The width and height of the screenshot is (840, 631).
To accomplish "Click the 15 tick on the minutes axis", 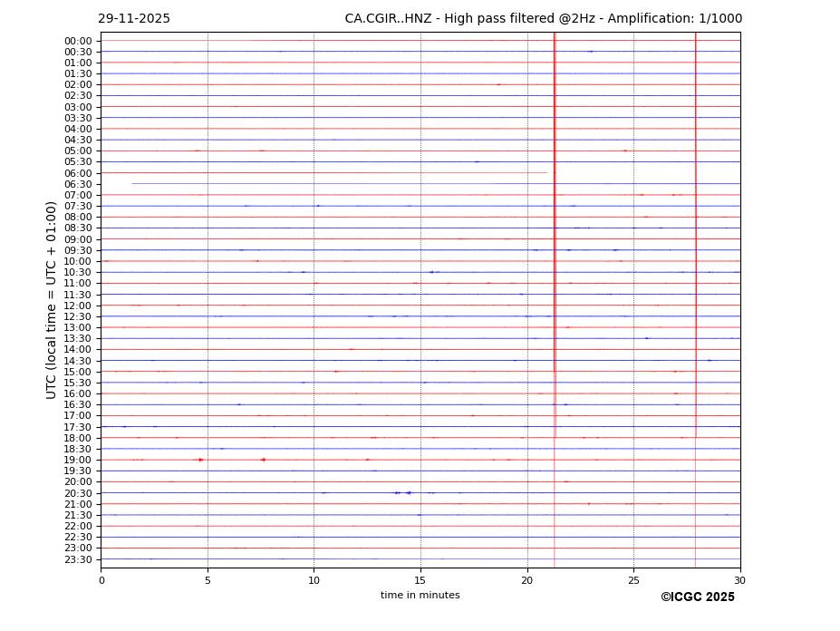I will click(x=420, y=580).
